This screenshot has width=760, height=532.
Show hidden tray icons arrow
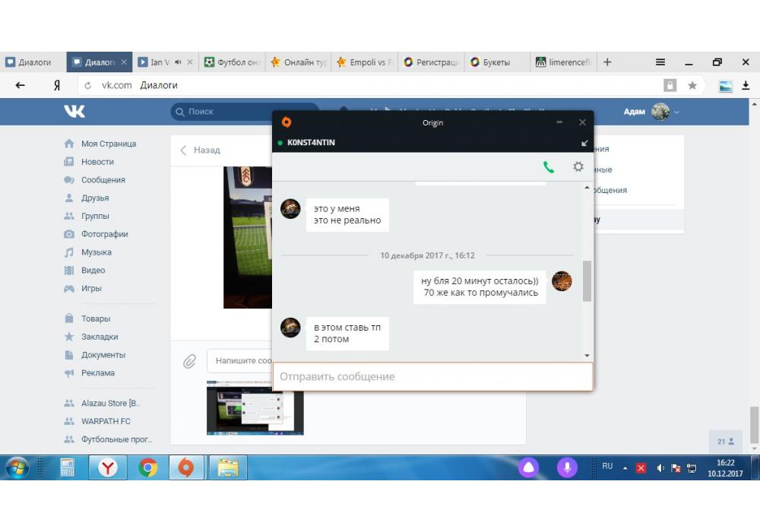pos(625,468)
